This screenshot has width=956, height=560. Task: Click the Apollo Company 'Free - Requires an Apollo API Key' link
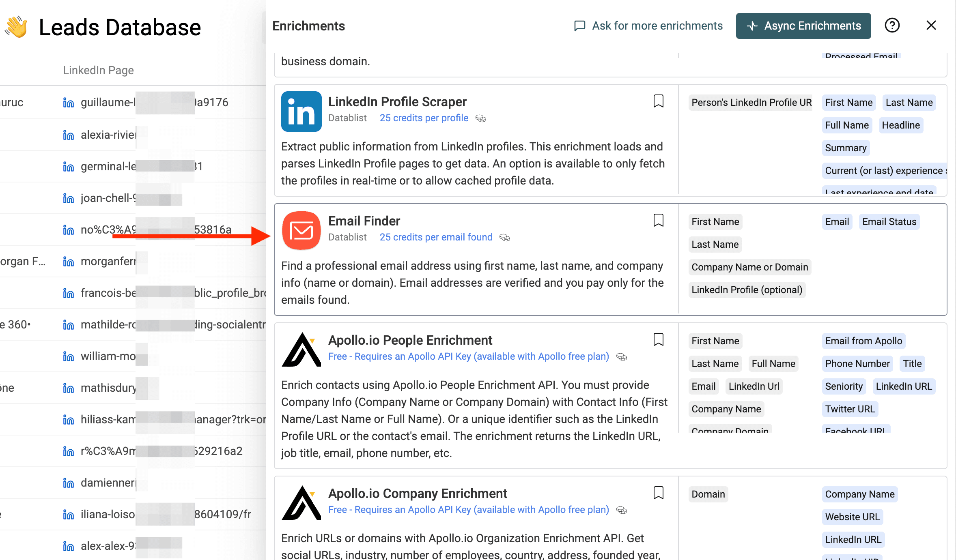click(x=469, y=510)
